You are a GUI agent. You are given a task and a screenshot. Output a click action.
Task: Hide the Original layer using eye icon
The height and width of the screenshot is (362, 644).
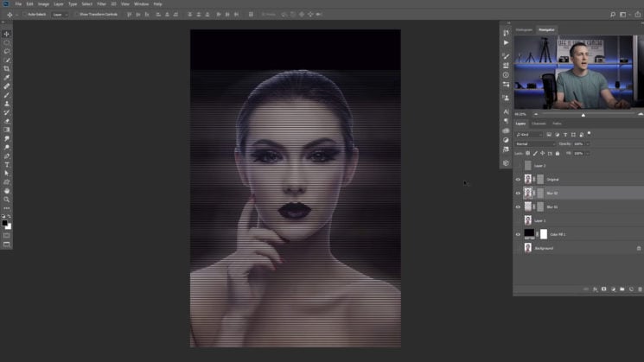[x=518, y=180]
